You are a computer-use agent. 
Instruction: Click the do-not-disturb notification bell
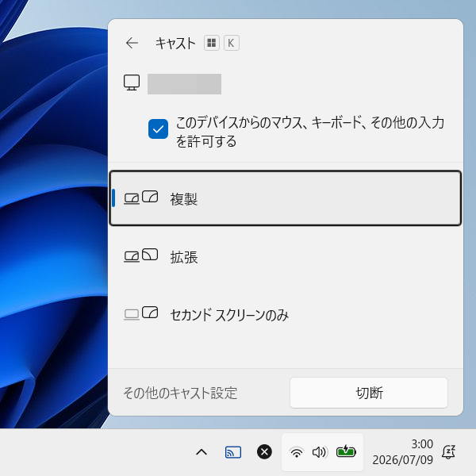tap(449, 452)
